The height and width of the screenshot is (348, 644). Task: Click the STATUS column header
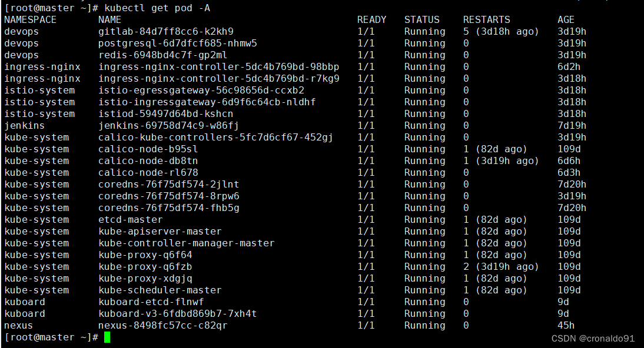click(x=422, y=20)
